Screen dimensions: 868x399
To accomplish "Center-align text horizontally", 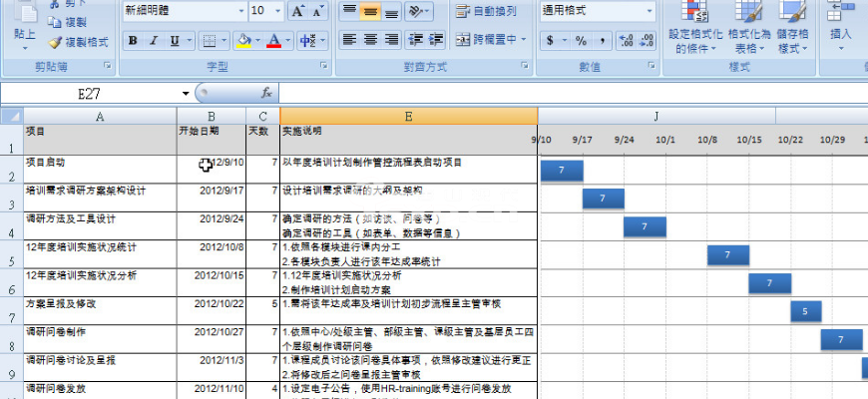I will pos(371,40).
